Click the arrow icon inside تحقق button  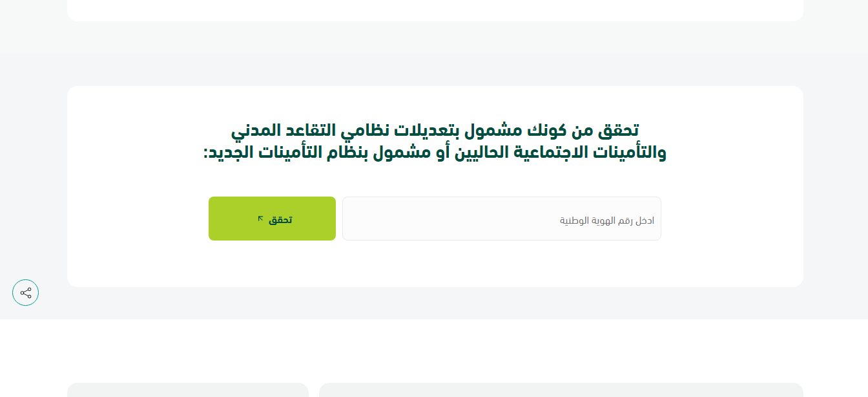tap(260, 219)
